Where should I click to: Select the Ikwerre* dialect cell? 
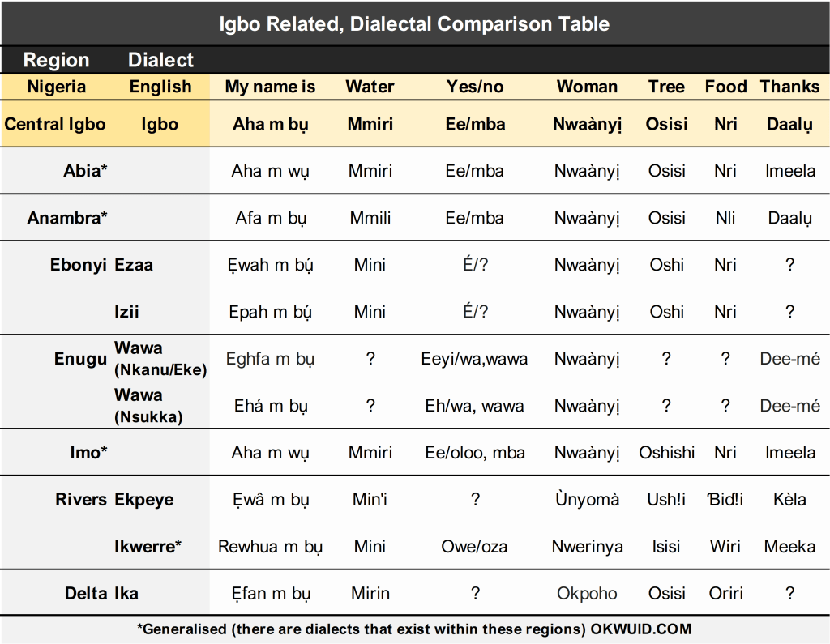pos(148,546)
